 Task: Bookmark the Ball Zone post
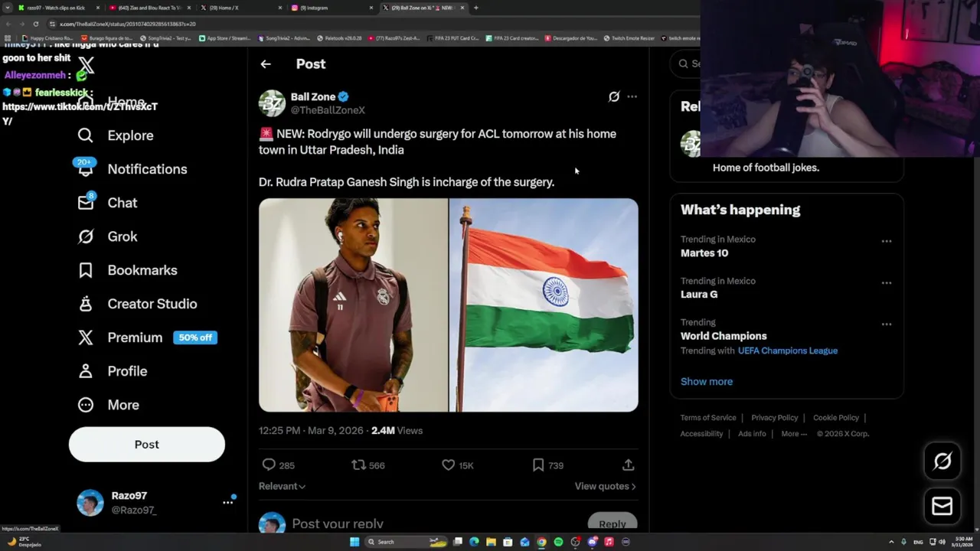538,465
